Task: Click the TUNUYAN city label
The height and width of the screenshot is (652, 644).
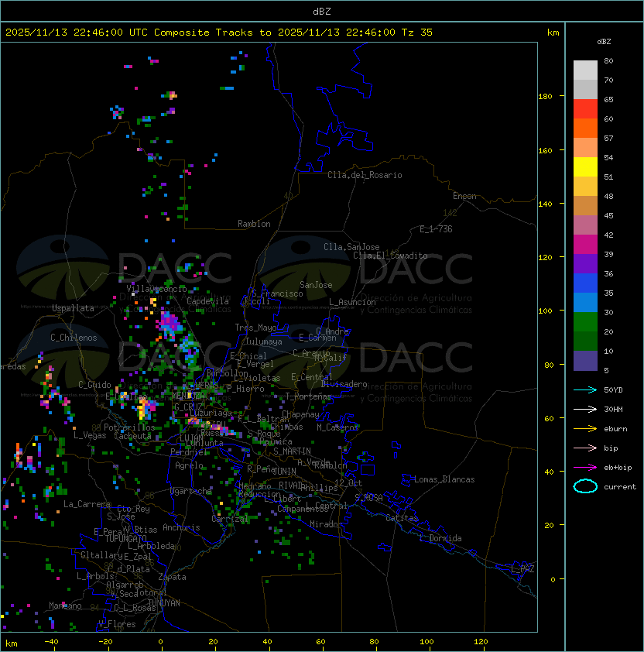Action: point(164,603)
